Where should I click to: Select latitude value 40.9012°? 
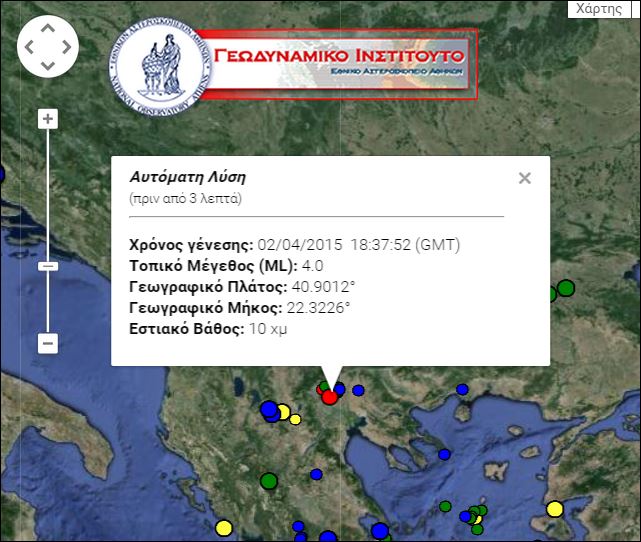[323, 287]
